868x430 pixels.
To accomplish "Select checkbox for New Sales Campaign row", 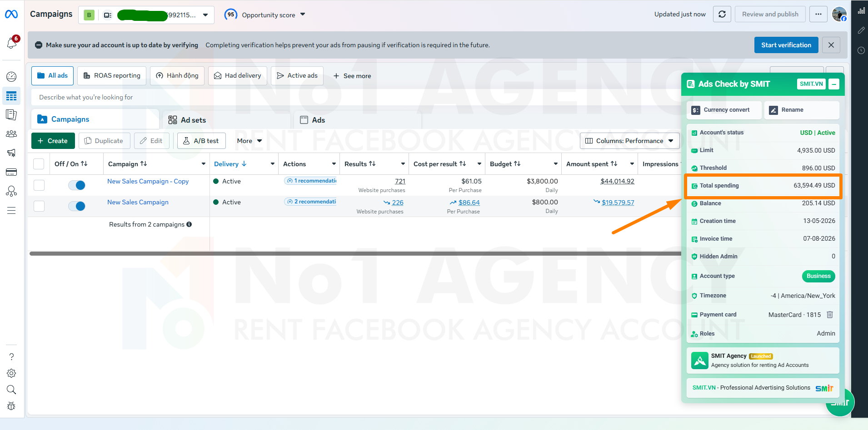I will (39, 206).
